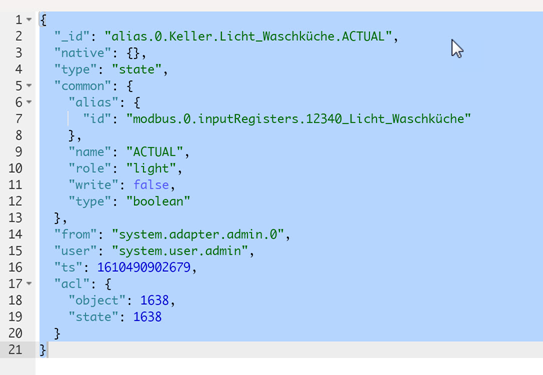Screen dimensions: 543x375
Task: Click the "role" key
Action: pyautogui.click(x=90, y=169)
